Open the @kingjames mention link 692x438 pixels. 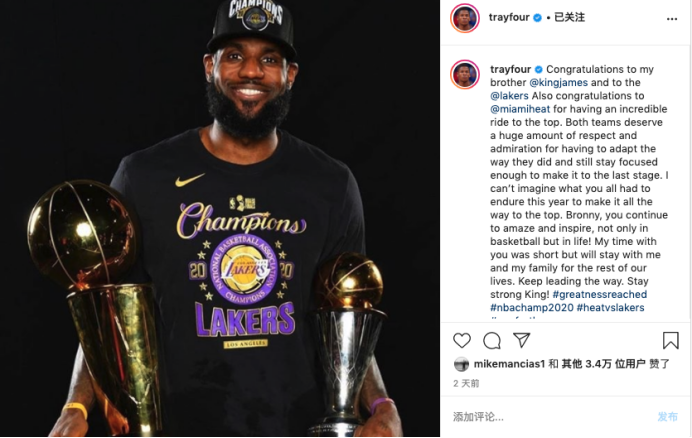(x=558, y=83)
